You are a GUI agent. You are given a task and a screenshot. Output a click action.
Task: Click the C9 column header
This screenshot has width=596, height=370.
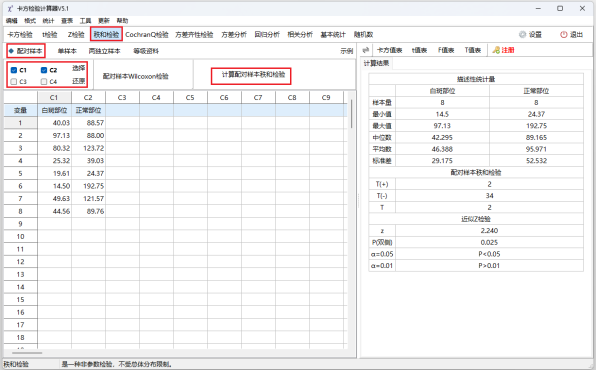(326, 97)
